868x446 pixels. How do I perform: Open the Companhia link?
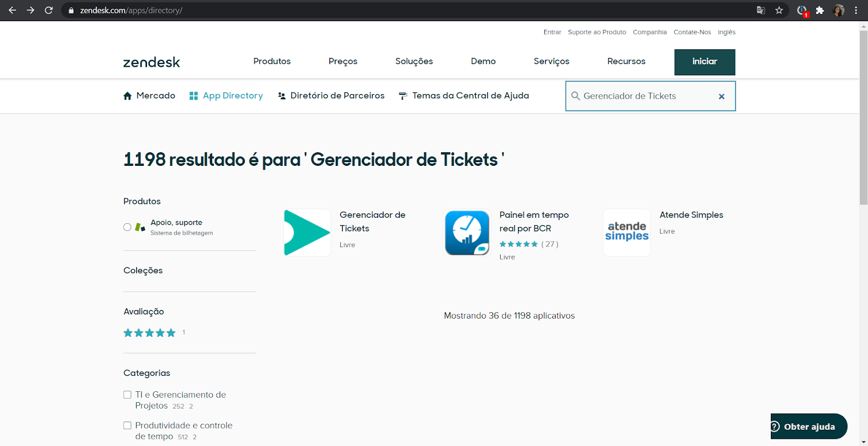(x=649, y=32)
